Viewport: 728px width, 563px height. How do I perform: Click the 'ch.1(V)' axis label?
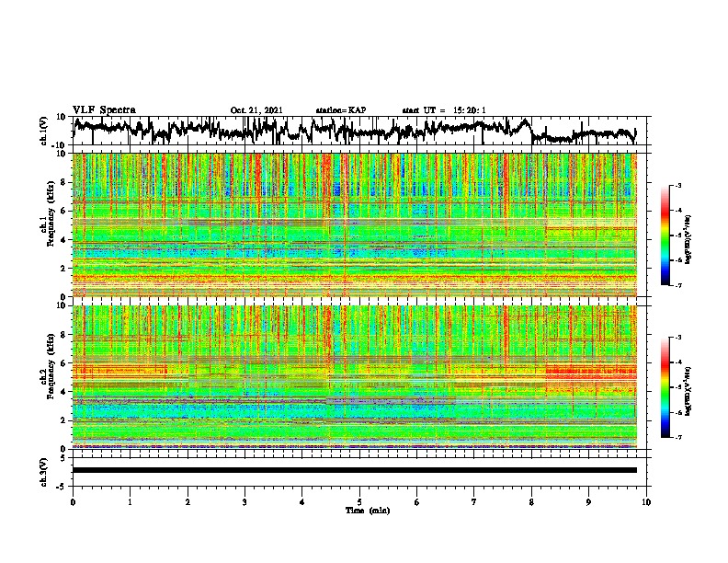click(44, 131)
